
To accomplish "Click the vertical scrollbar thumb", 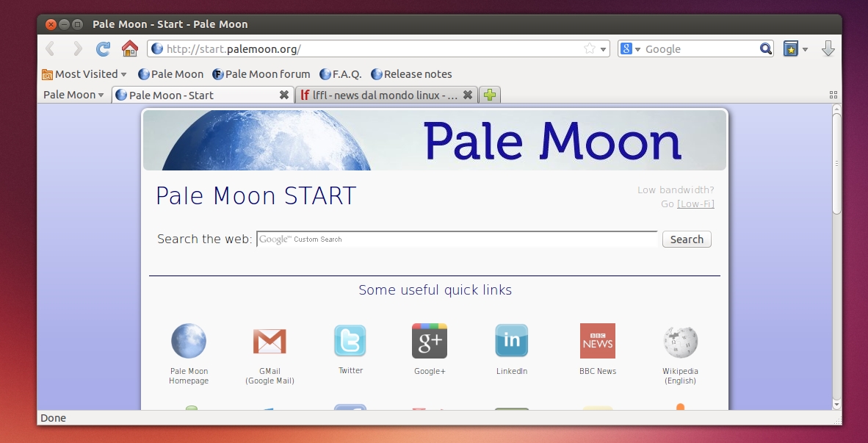I will click(x=837, y=163).
